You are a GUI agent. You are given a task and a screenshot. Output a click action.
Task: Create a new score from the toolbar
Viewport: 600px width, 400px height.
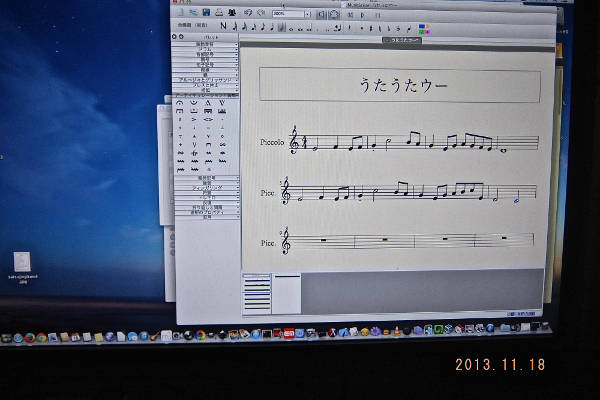coord(180,12)
